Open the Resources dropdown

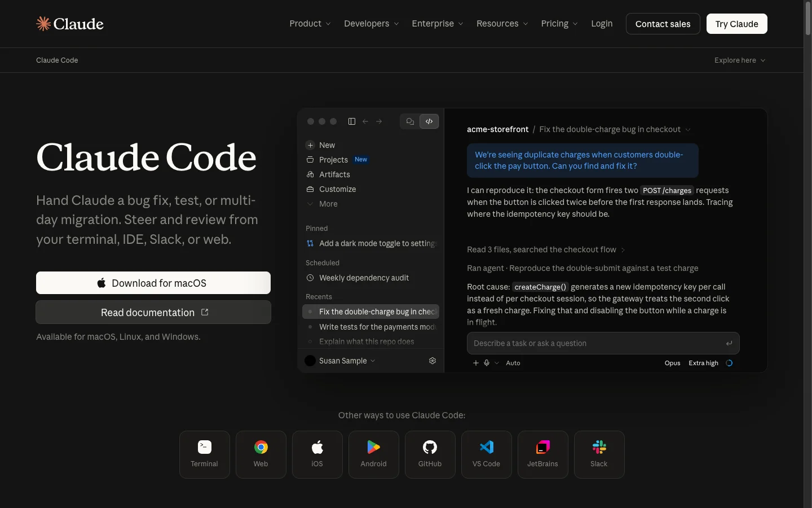(x=502, y=24)
